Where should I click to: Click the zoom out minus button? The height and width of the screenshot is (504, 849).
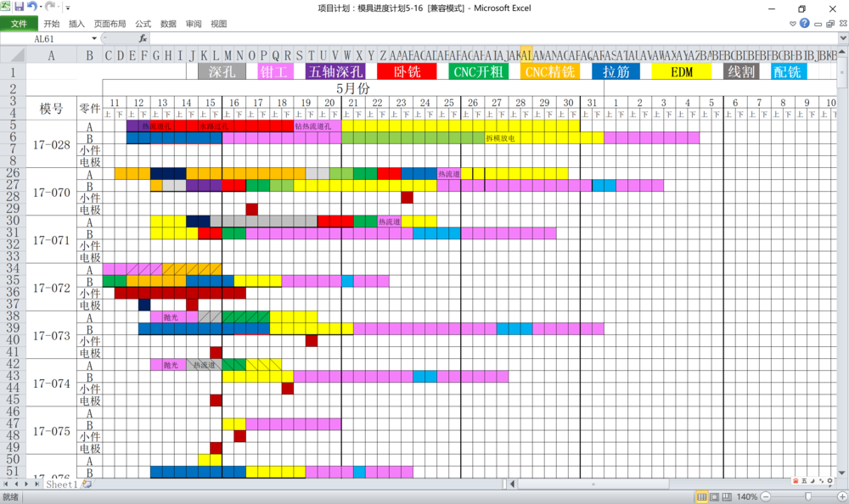pyautogui.click(x=765, y=497)
